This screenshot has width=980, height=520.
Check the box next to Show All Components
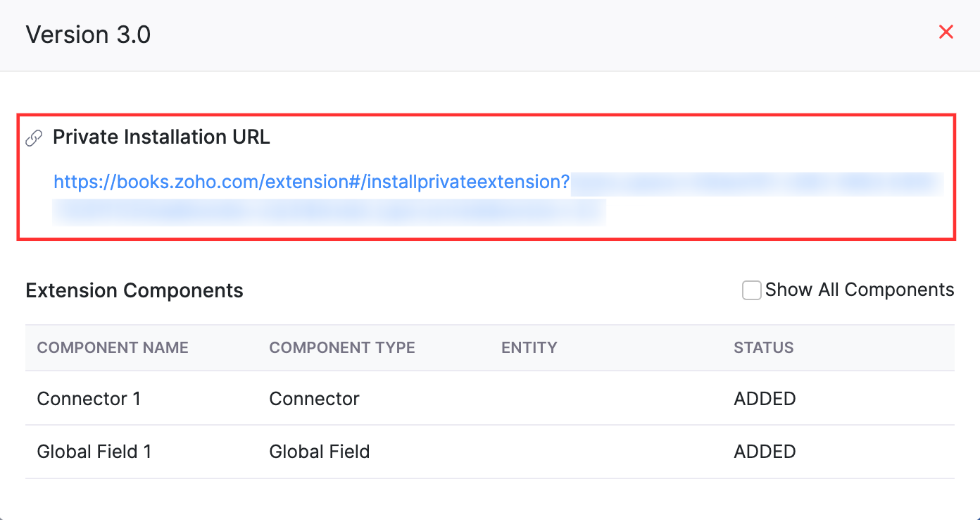(751, 290)
